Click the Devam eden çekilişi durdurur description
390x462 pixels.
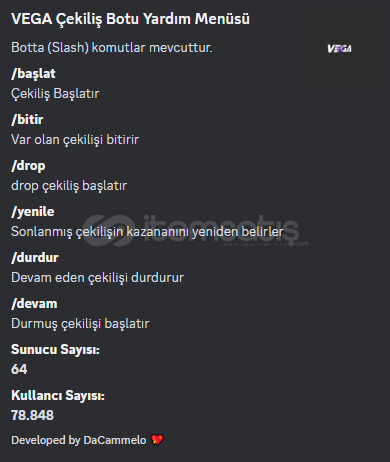(x=97, y=278)
